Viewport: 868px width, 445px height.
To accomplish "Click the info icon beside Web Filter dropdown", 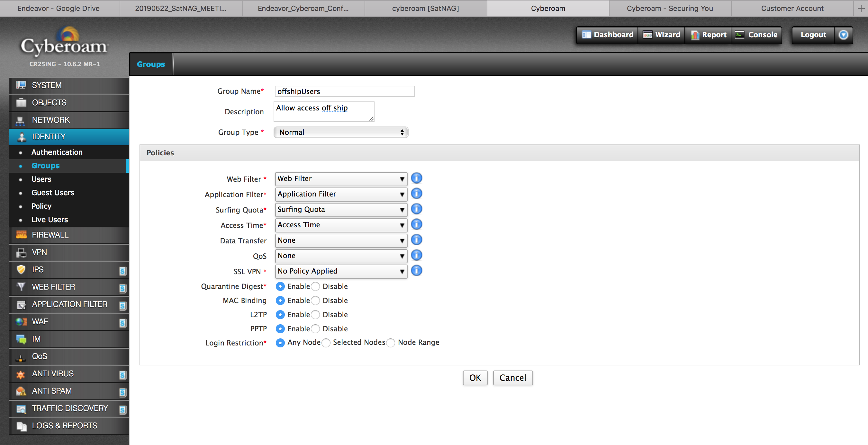I will (x=416, y=178).
